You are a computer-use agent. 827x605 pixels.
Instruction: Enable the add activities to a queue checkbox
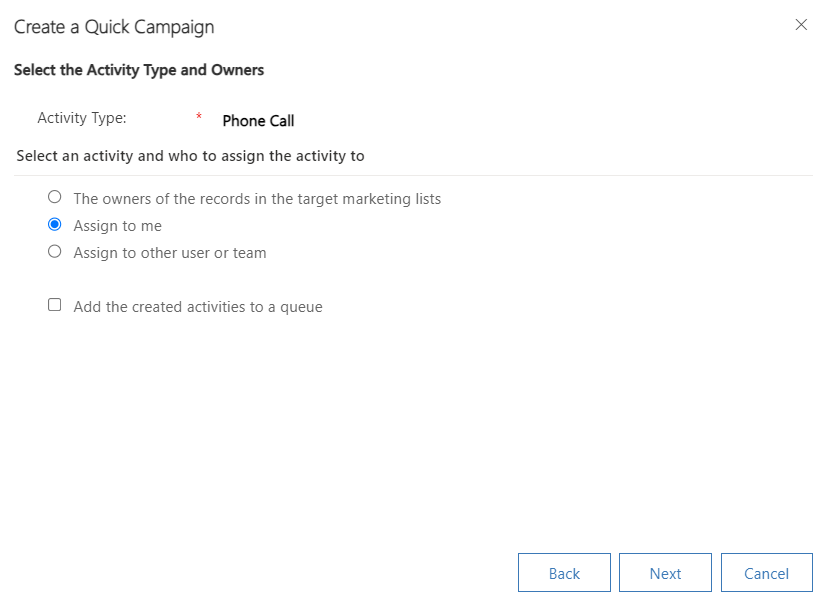coord(55,305)
